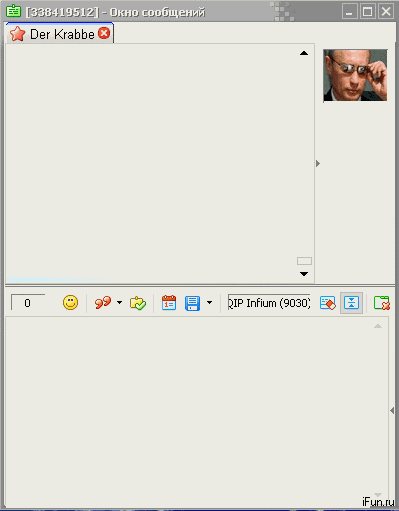Open the dropdown arrow next to floppy disk
Image resolution: width=399 pixels, height=511 pixels.
click(209, 303)
